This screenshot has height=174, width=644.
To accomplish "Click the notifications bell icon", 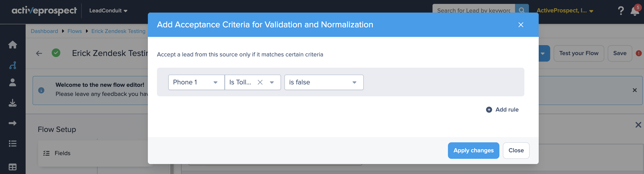I will pyautogui.click(x=634, y=11).
